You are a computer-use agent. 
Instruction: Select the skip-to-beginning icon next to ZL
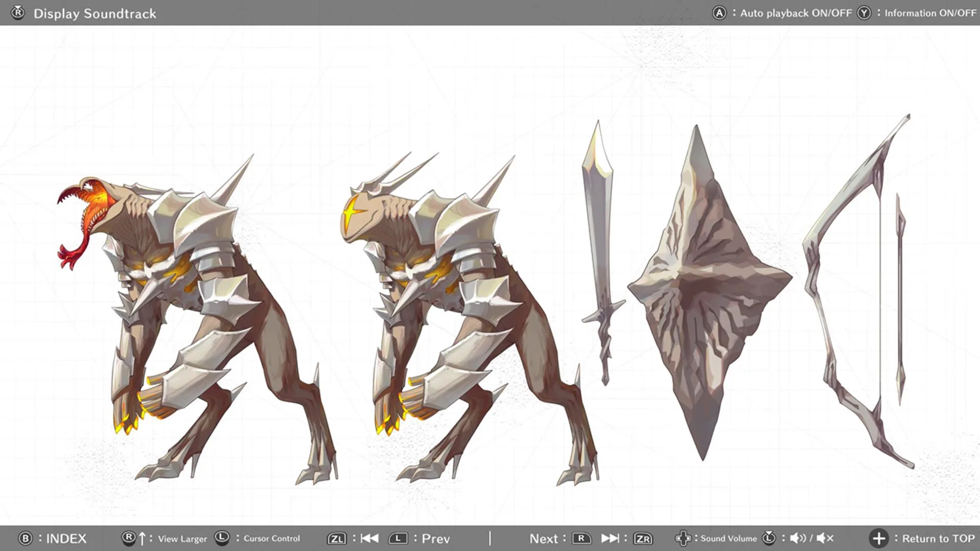click(x=369, y=538)
